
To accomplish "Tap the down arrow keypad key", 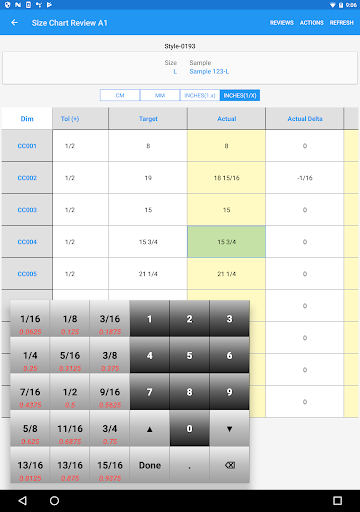I will point(230,429).
